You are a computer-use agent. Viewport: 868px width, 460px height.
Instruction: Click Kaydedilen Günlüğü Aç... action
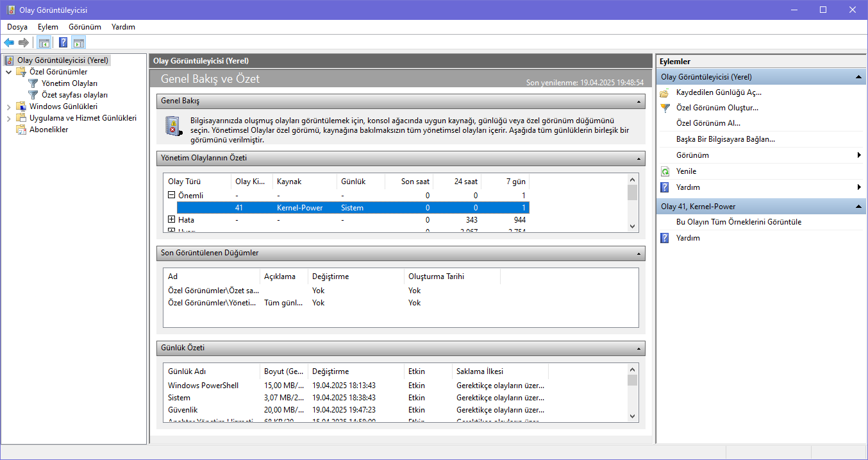click(x=719, y=92)
